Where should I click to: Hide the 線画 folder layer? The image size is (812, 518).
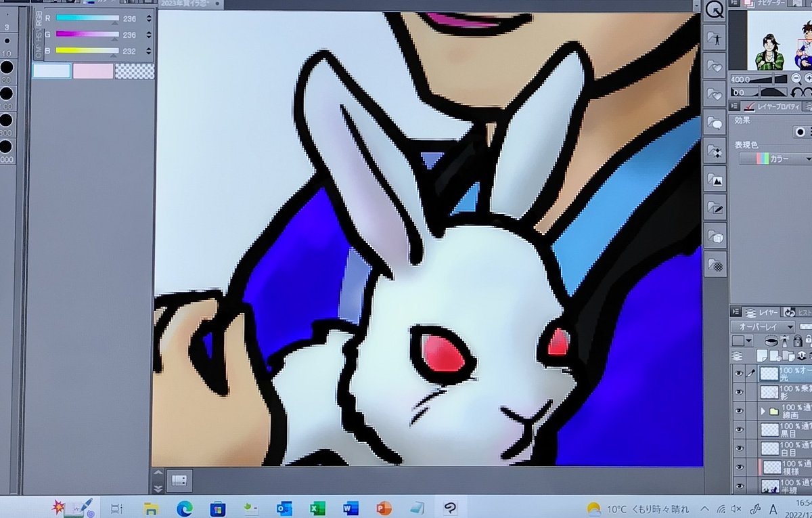point(738,410)
